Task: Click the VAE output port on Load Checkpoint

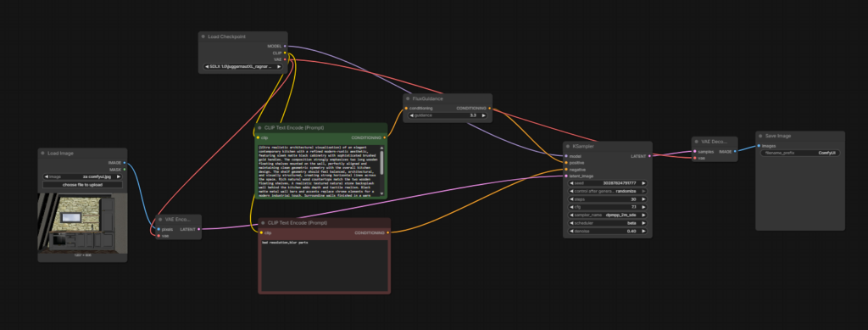Action: 285,59
